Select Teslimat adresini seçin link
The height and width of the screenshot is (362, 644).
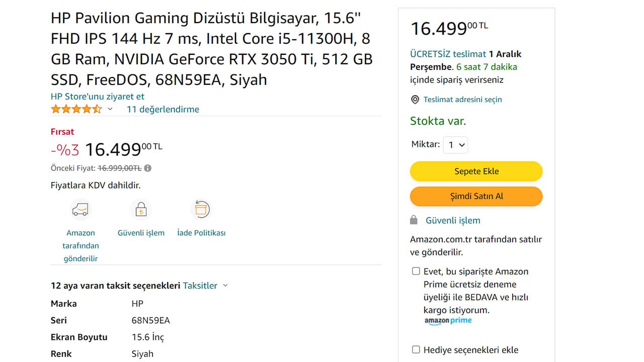click(x=463, y=100)
